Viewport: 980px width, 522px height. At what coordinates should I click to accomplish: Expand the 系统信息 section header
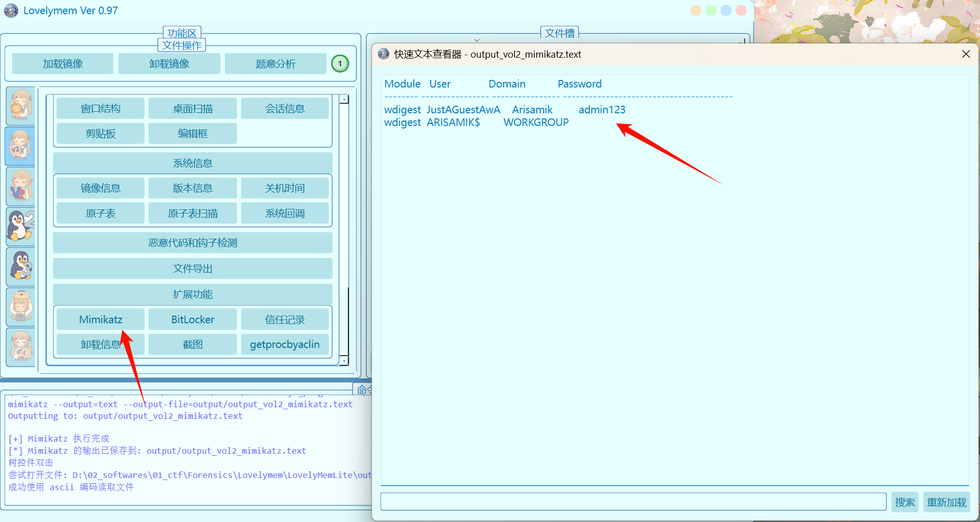pyautogui.click(x=193, y=163)
